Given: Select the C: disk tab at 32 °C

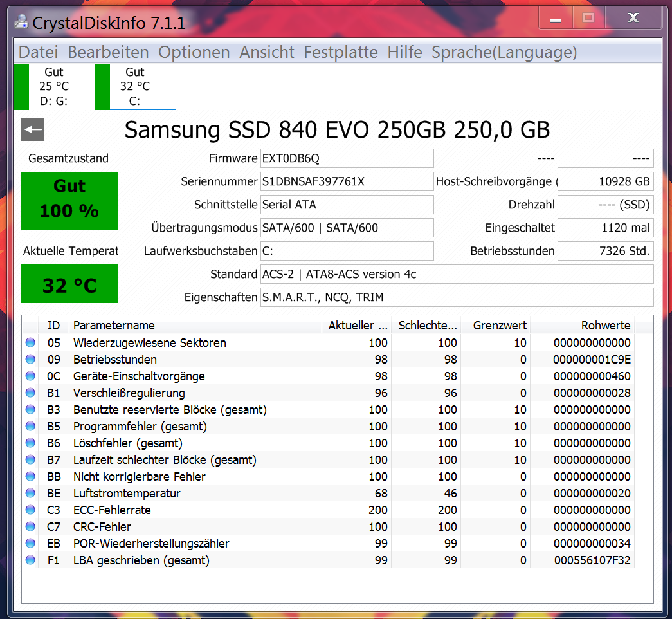Looking at the screenshot, I should click(x=134, y=87).
